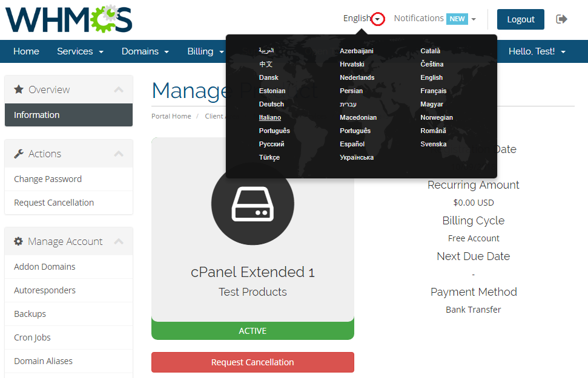Open the Notifications dropdown
588x378 pixels.
click(435, 18)
